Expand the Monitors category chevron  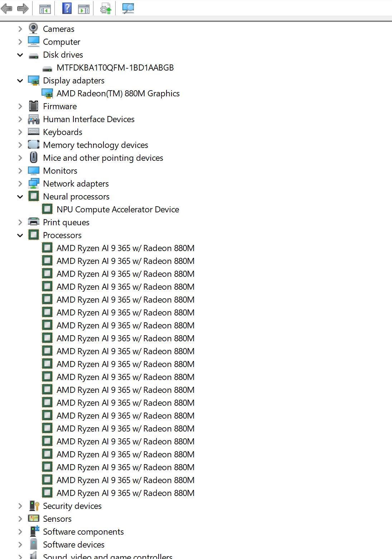[x=20, y=171]
